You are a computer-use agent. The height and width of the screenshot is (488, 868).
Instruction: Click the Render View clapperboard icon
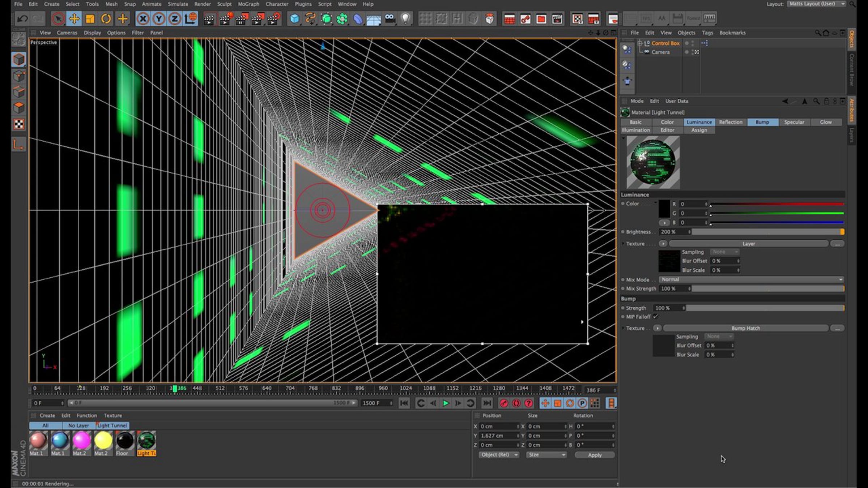(209, 18)
